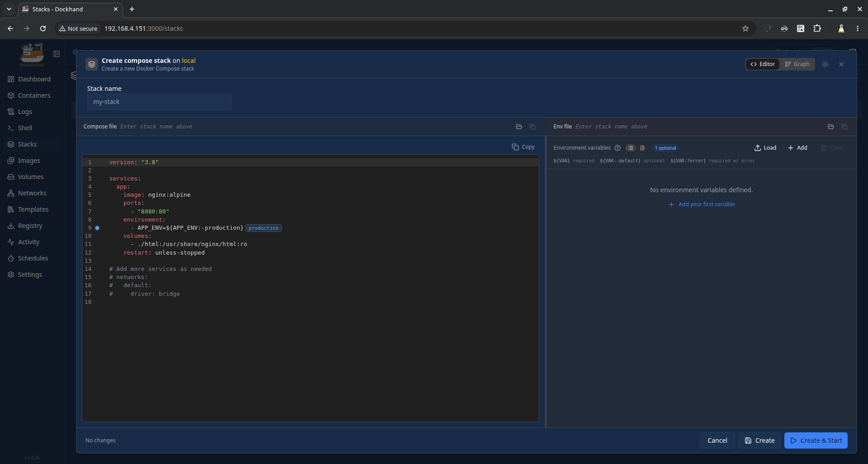The width and height of the screenshot is (868, 464).
Task: Click Add your first variable link
Action: tap(702, 204)
